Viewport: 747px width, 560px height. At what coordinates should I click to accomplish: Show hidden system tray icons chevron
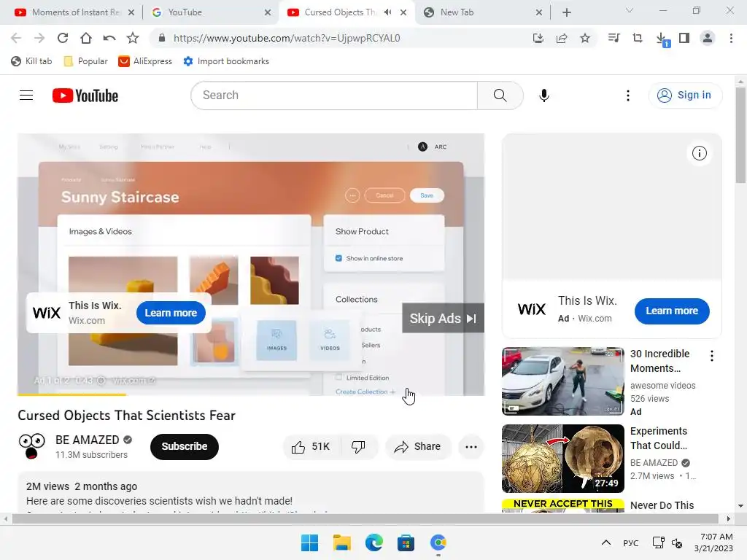[x=606, y=542]
